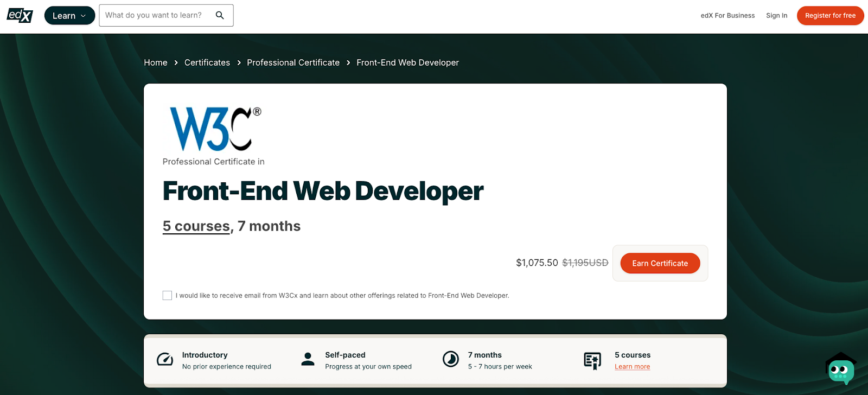Click the 7 months clock icon
Viewport: 868px width, 395px height.
coord(451,359)
